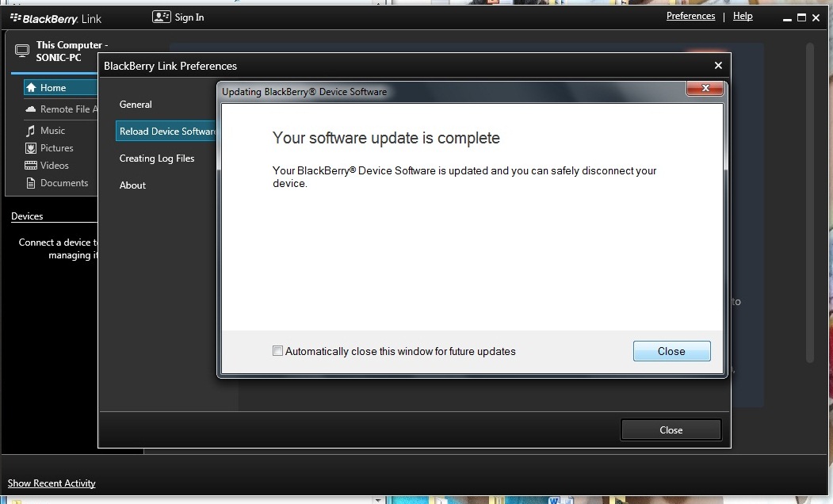Viewport: 833px width, 504px height.
Task: Click the Remote File Access cloud icon
Action: (x=31, y=109)
